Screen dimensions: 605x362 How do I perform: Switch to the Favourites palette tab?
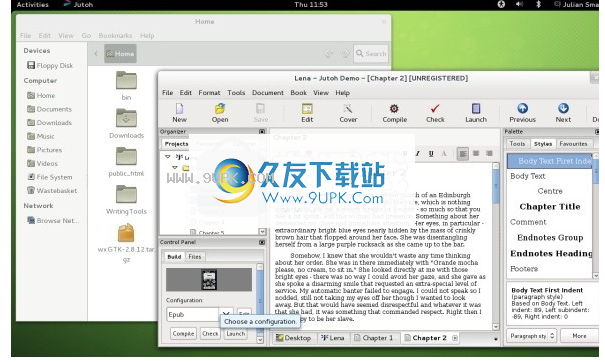573,144
